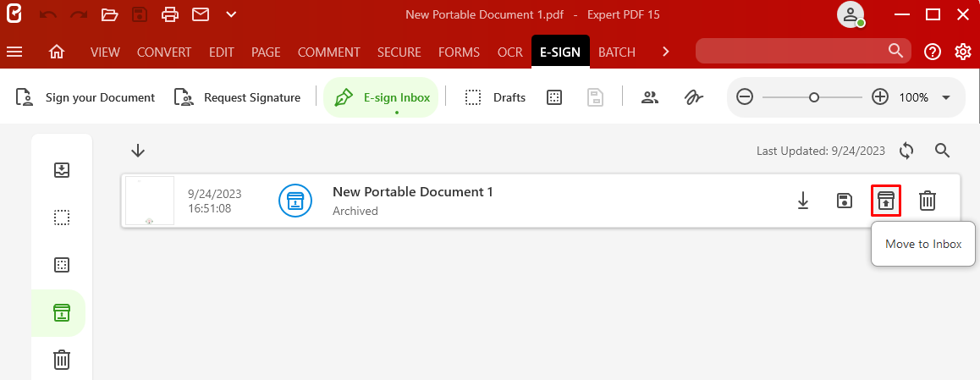
Task: Switch to the VIEW tab
Action: [105, 52]
